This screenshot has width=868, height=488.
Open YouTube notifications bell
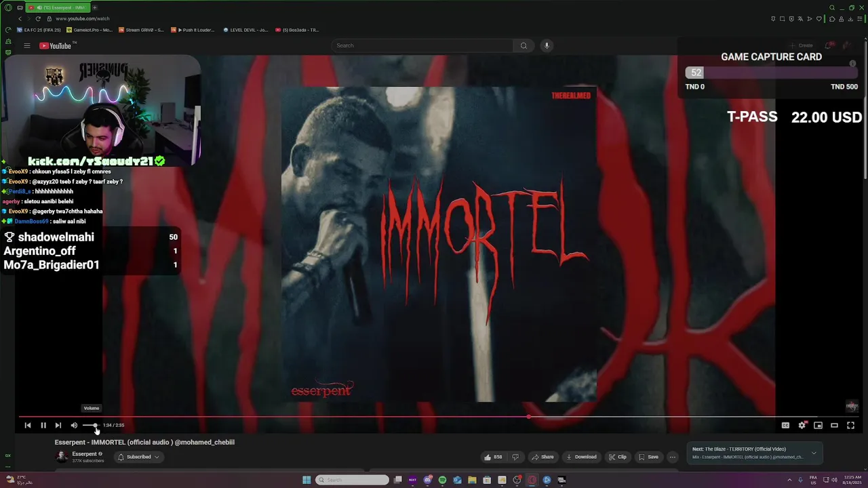828,45
